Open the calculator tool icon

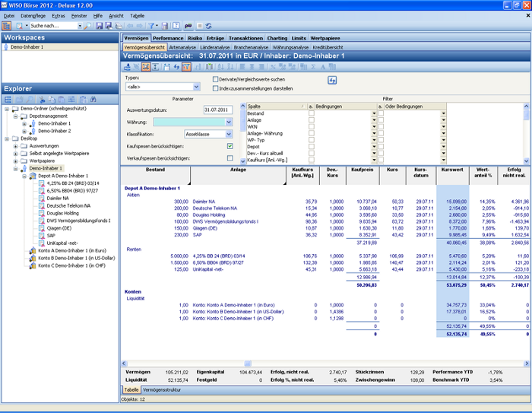165,26
